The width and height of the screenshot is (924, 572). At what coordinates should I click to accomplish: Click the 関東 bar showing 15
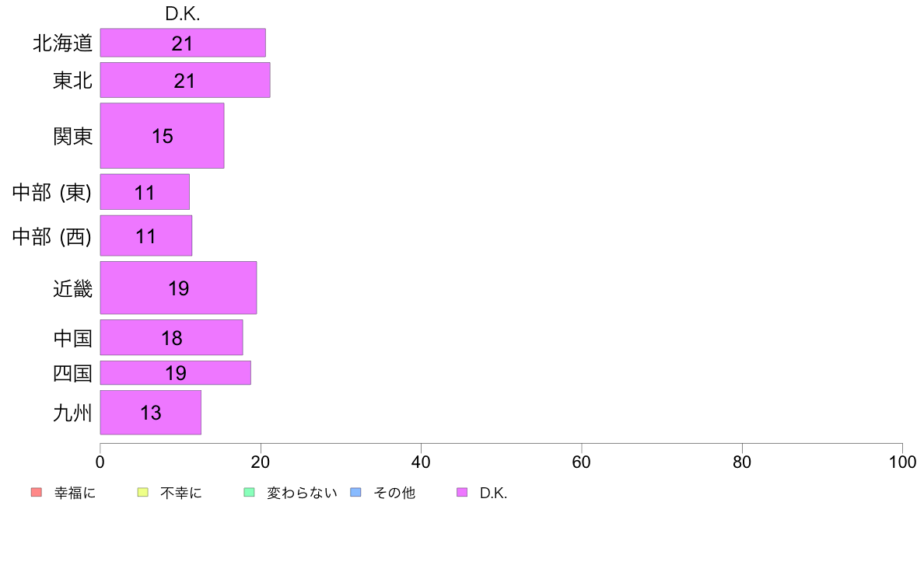[x=162, y=136]
